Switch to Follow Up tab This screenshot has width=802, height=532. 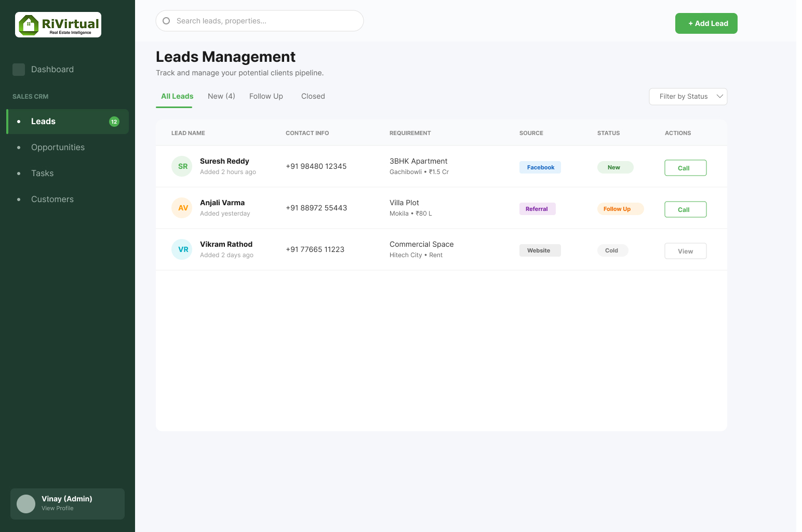(266, 96)
